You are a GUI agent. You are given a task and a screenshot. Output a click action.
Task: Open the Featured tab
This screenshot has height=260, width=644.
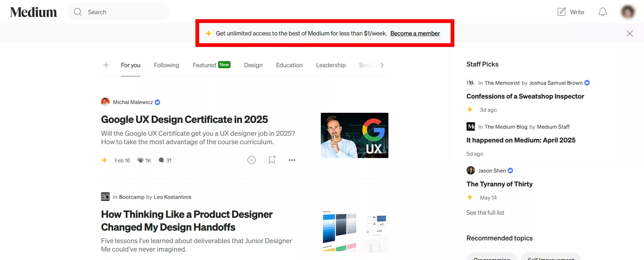(204, 65)
